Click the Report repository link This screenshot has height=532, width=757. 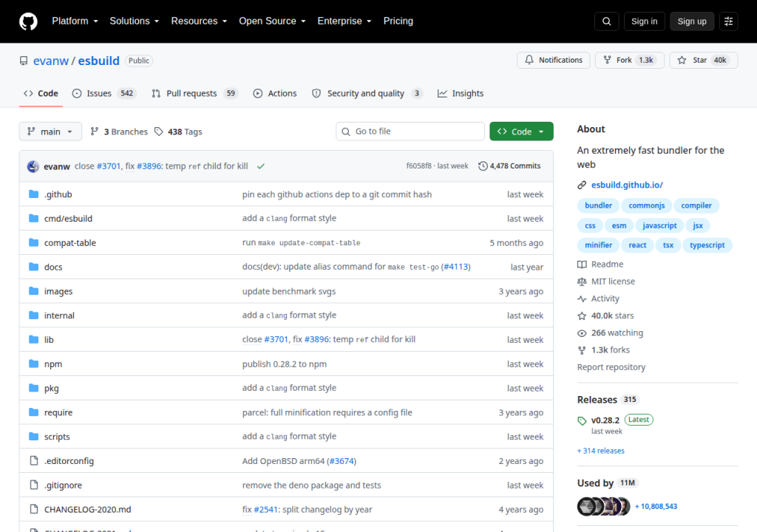click(611, 367)
